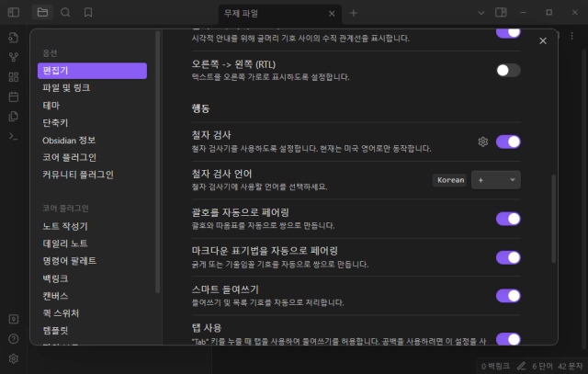This screenshot has height=374, width=588.
Task: Open the search magnifier icon
Action: click(x=65, y=12)
